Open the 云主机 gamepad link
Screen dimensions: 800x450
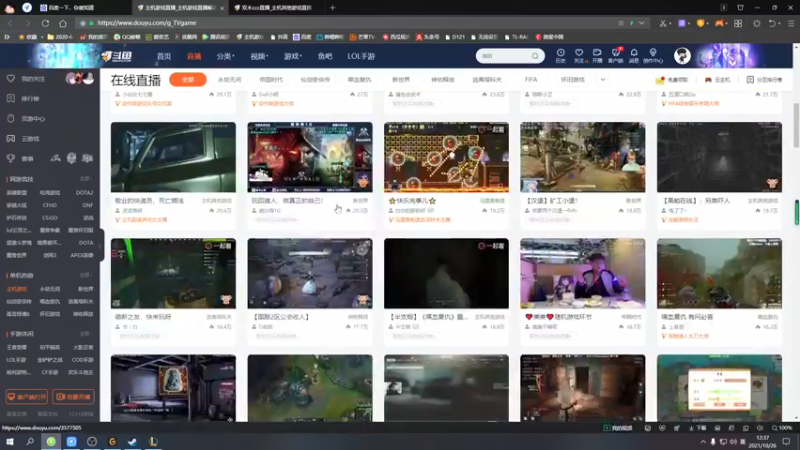pyautogui.click(x=717, y=80)
